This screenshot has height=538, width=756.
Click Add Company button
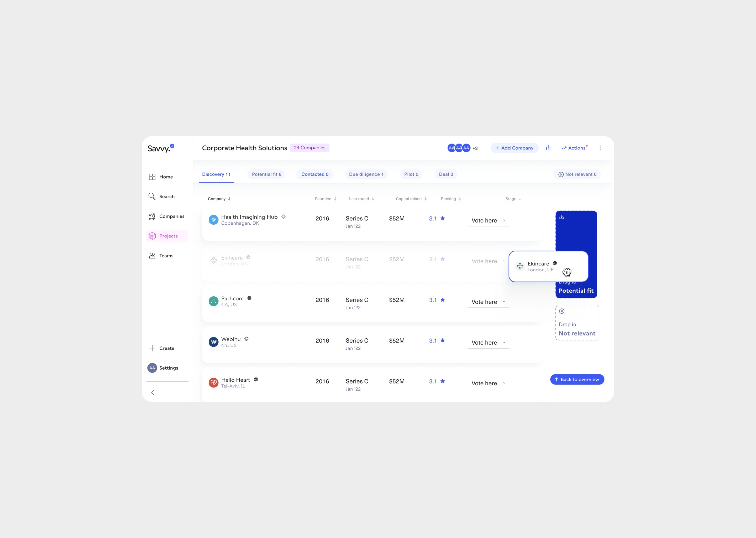click(x=514, y=148)
